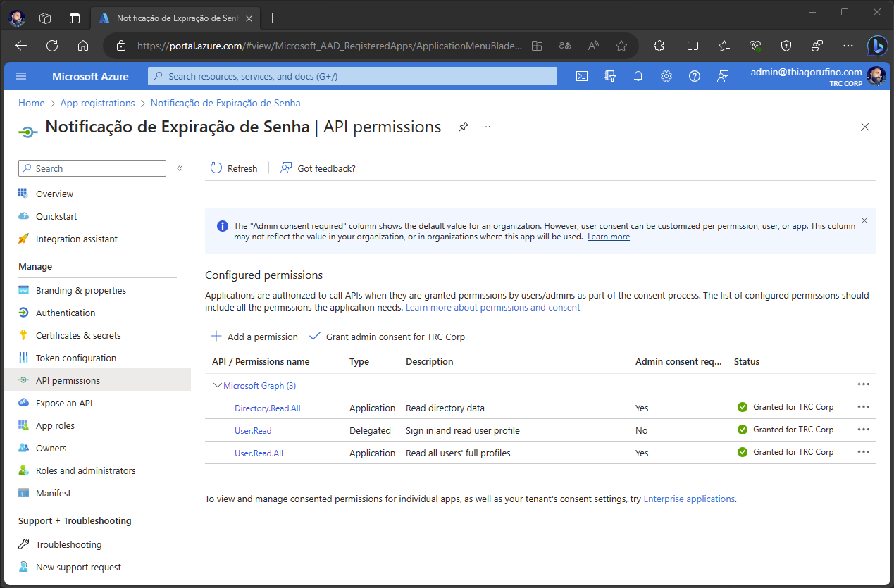Image resolution: width=894 pixels, height=588 pixels.
Task: Go to Home breadcrumb
Action: [x=32, y=103]
